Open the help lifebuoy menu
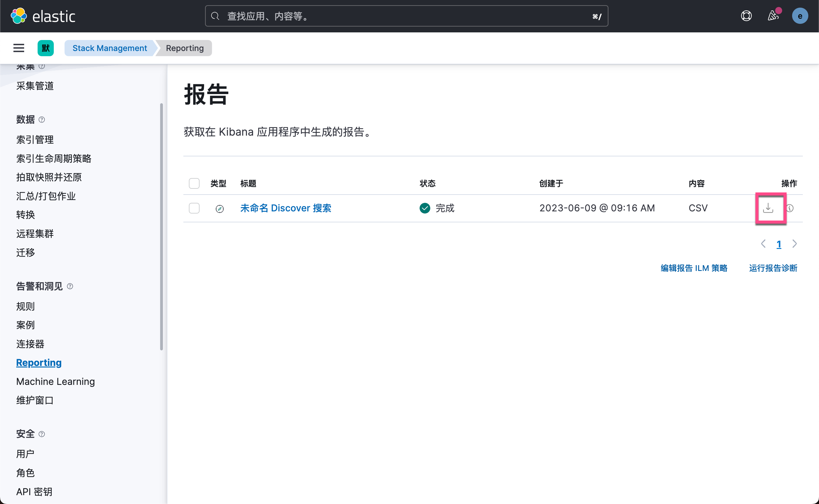819x504 pixels. [x=746, y=16]
